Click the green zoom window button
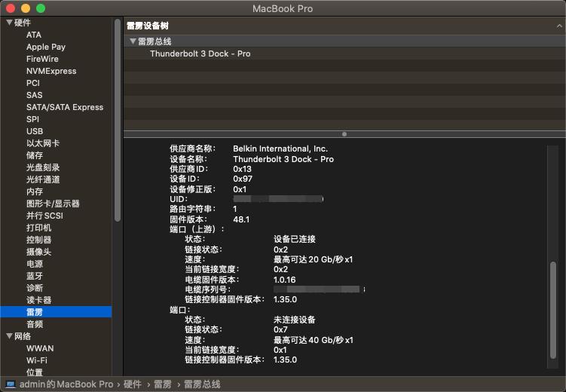 41,8
